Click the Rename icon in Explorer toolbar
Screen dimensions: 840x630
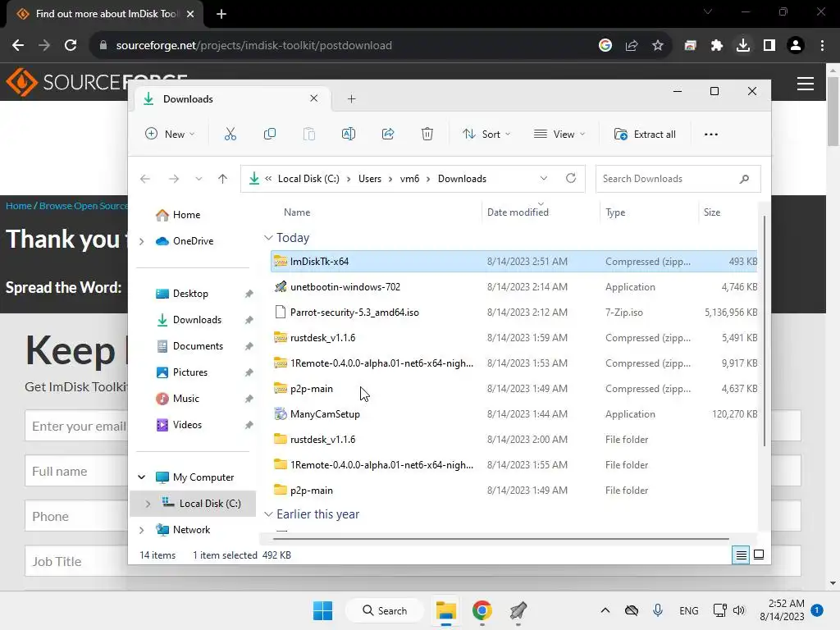point(348,134)
